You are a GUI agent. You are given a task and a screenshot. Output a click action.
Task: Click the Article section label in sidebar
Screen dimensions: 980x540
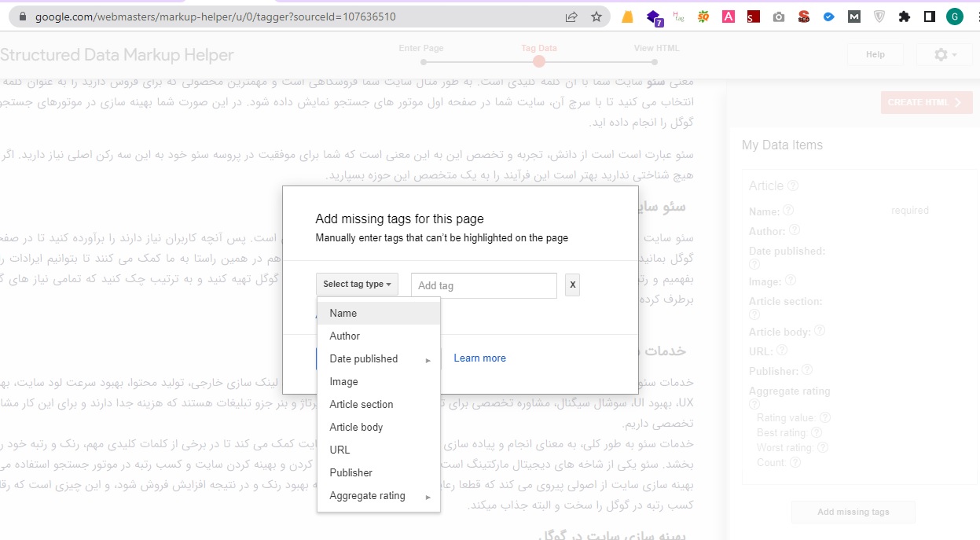pos(785,301)
